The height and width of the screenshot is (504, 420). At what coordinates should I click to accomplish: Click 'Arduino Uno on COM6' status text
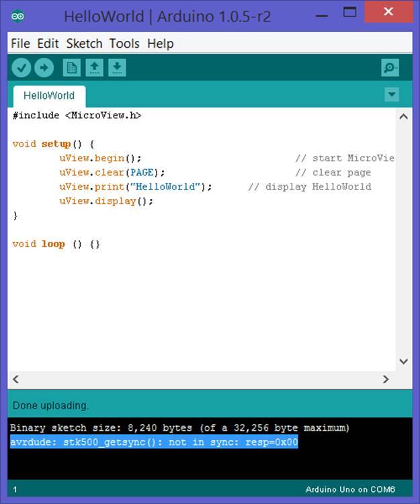[350, 489]
